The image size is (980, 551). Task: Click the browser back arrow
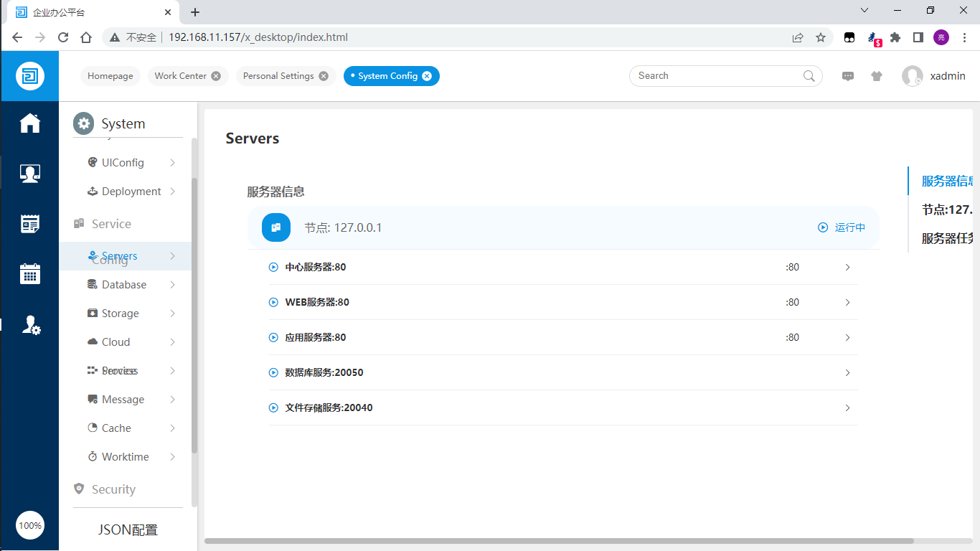(17, 37)
